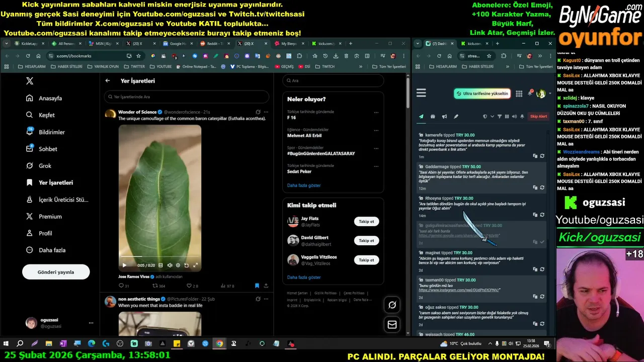
Task: Open taxman00 instagram reel link
Action: (459, 290)
